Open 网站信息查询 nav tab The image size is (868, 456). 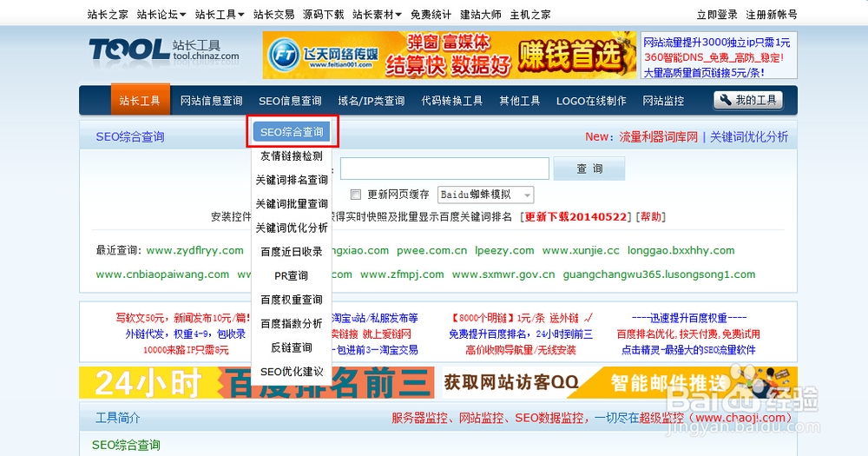click(x=212, y=101)
